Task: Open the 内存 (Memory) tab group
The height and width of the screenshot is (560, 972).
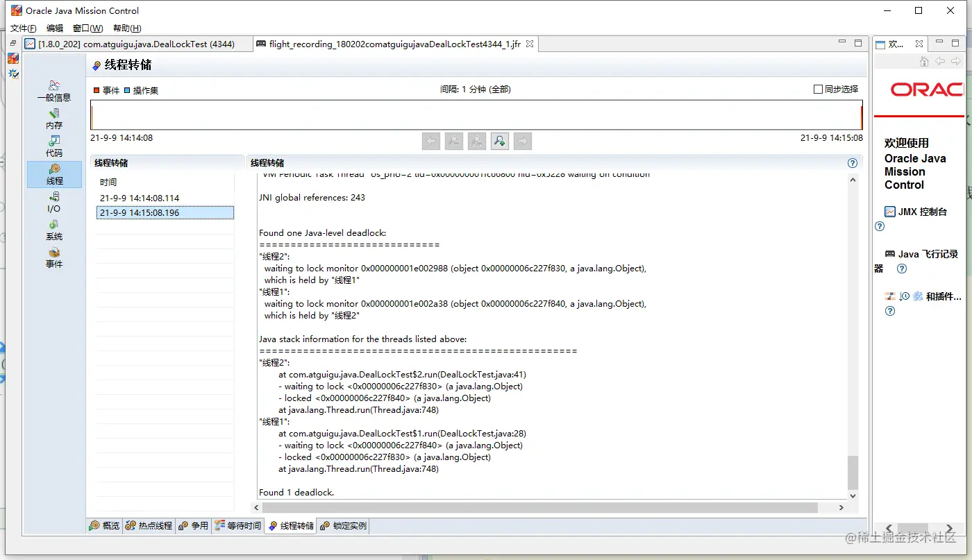Action: click(54, 119)
